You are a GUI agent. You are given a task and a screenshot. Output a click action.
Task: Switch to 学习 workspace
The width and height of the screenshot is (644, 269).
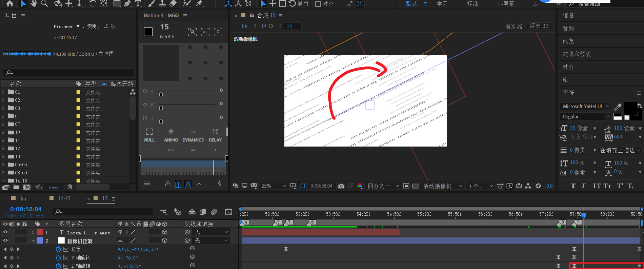(x=442, y=4)
